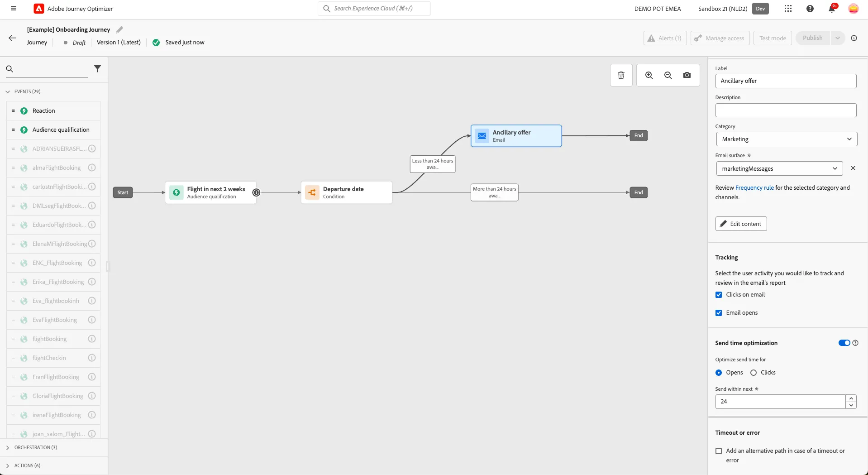The height and width of the screenshot is (475, 868).
Task: Open the notifications bell
Action: 832,9
